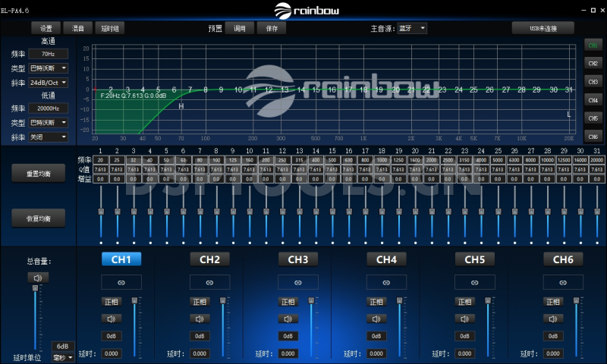Select CH4 in the right graph sidebar

593,100
